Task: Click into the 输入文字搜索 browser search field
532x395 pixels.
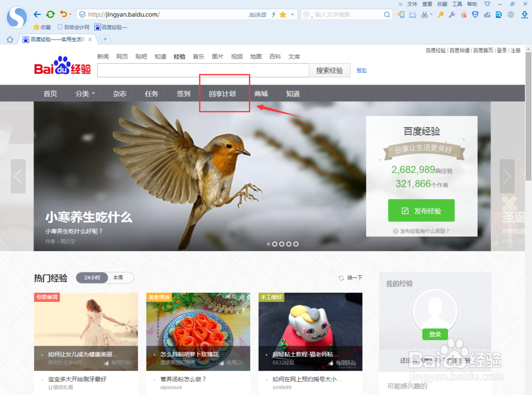Action: [x=348, y=14]
